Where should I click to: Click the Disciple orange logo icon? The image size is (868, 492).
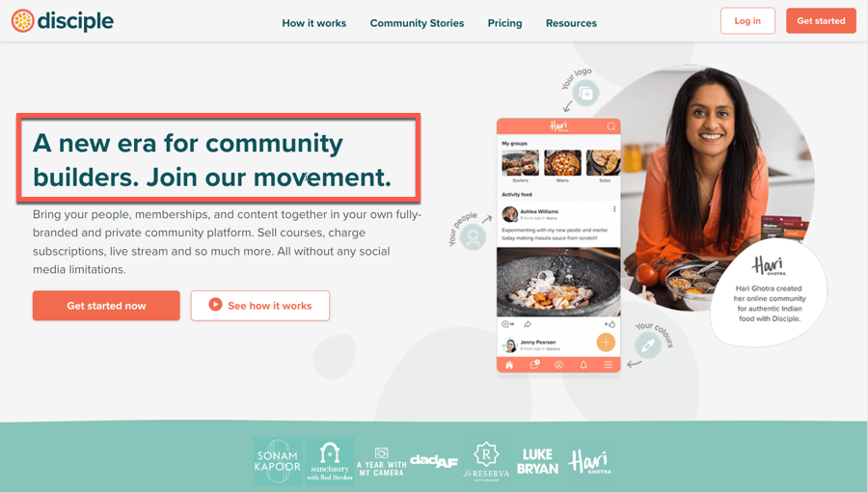23,21
